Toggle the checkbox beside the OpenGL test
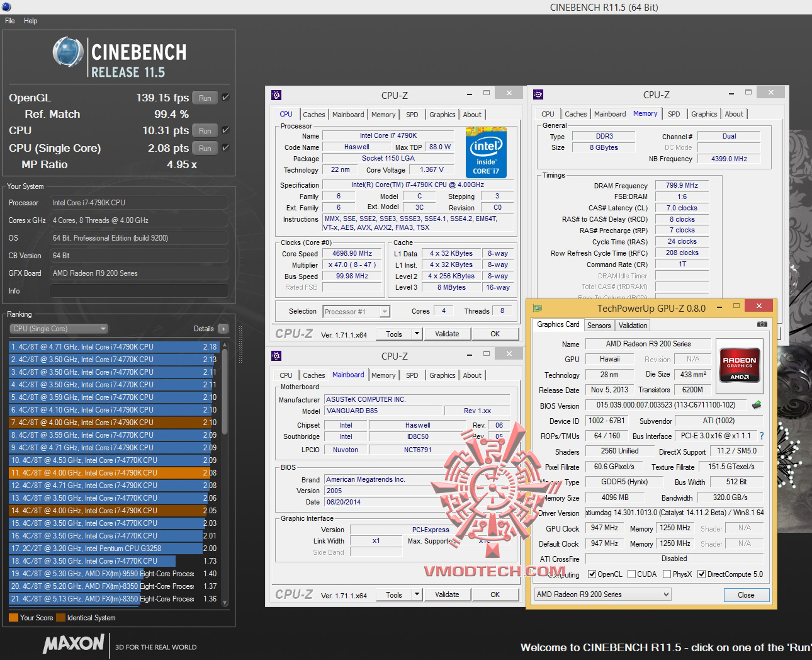Viewport: 812px width, 660px height. 225,98
